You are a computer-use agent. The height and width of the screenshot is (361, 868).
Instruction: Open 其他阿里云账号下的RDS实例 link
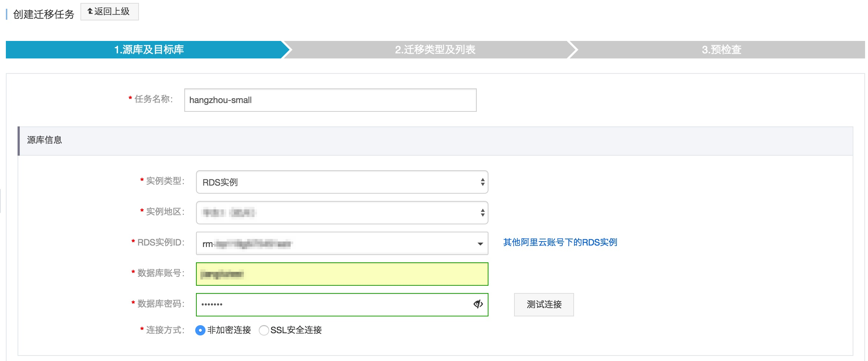[x=560, y=242]
